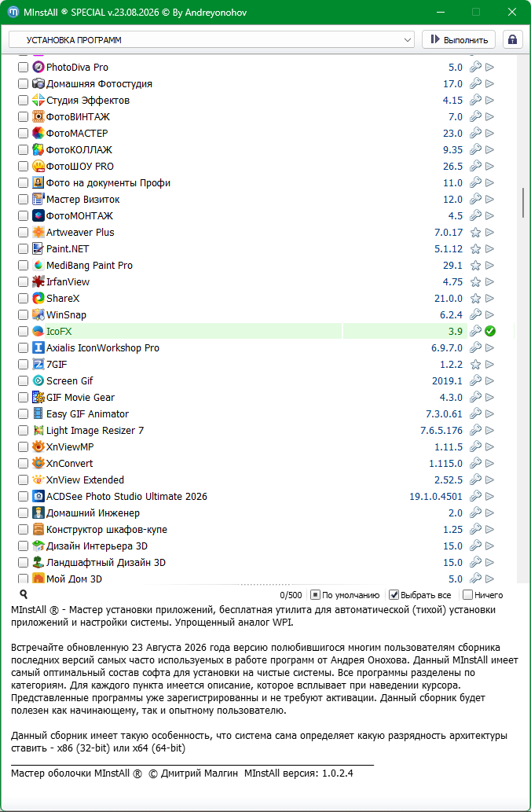Tick the PhotoDiva Pro checkbox

23,68
